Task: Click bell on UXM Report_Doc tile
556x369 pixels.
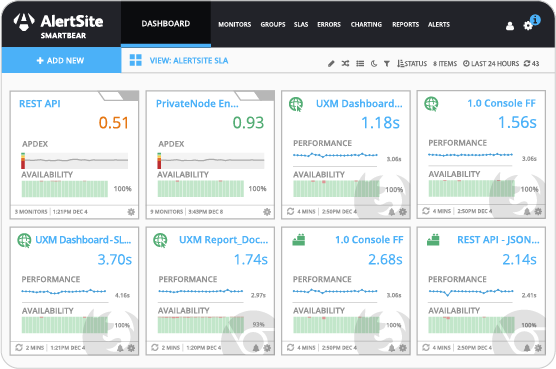Action: tap(256, 348)
